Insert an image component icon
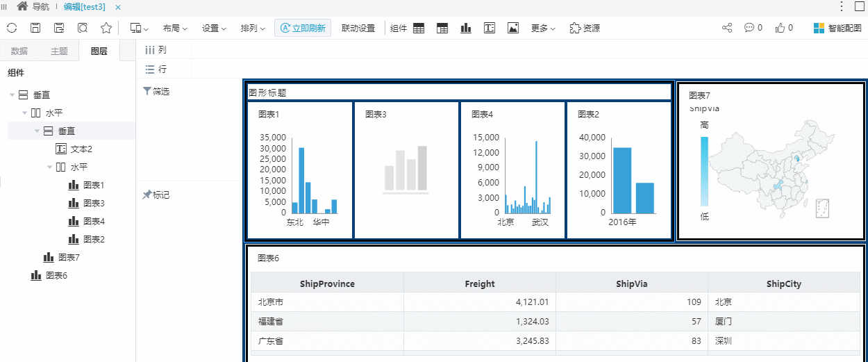Screen dimensions: 868x362 [x=513, y=28]
